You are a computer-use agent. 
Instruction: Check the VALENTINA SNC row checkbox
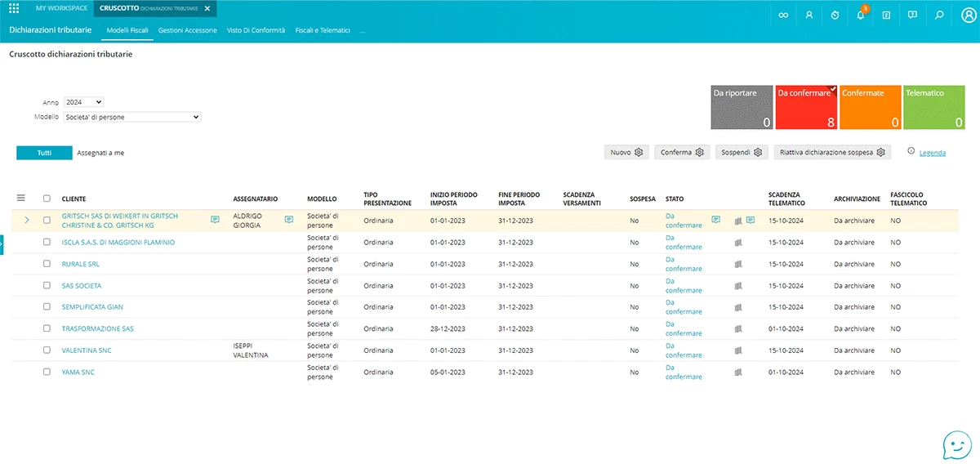[x=47, y=350]
